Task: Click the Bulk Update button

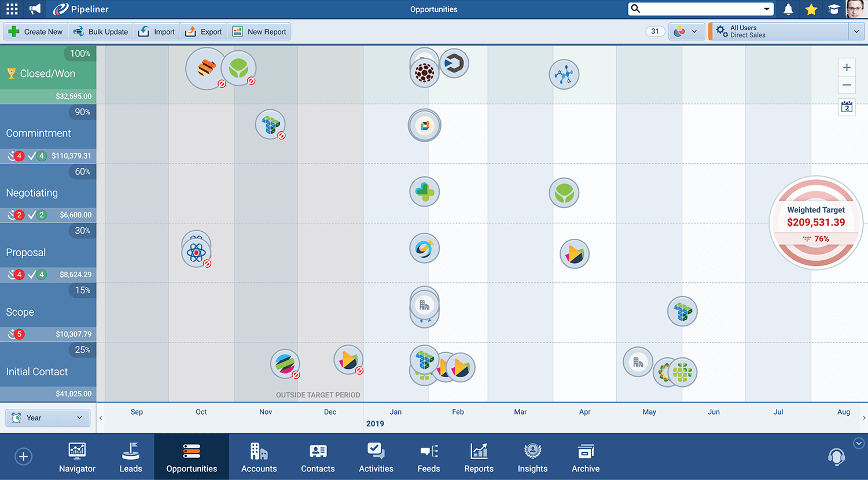Action: click(101, 32)
